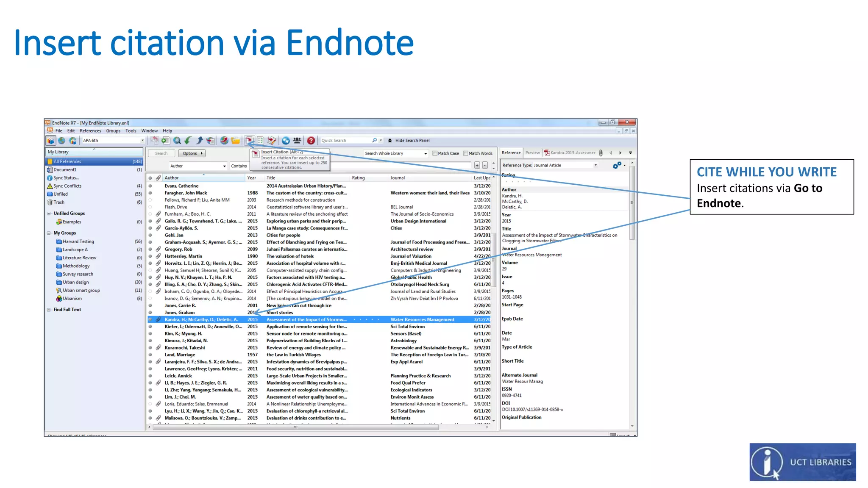The image size is (868, 488).
Task: Add search row with plus button
Action: click(x=477, y=166)
